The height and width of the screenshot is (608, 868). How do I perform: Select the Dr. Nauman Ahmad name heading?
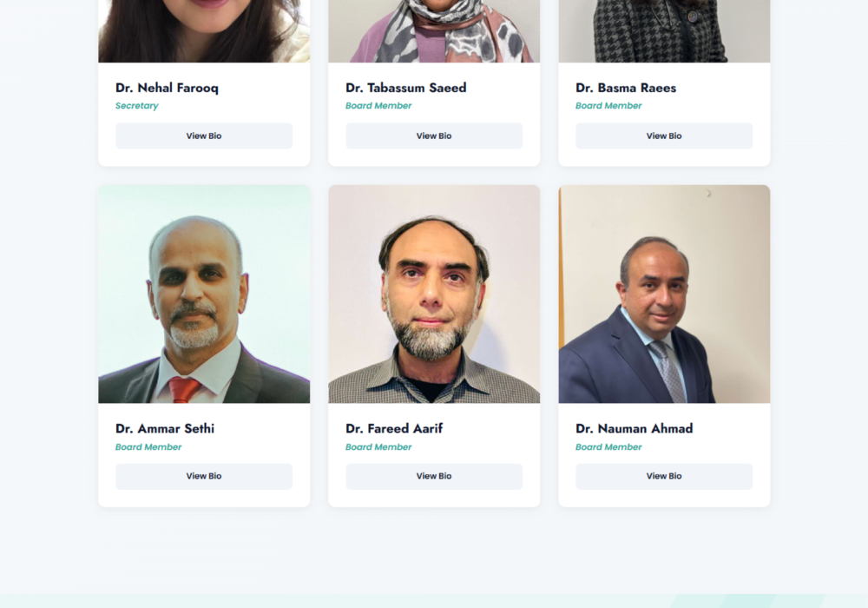(x=635, y=428)
